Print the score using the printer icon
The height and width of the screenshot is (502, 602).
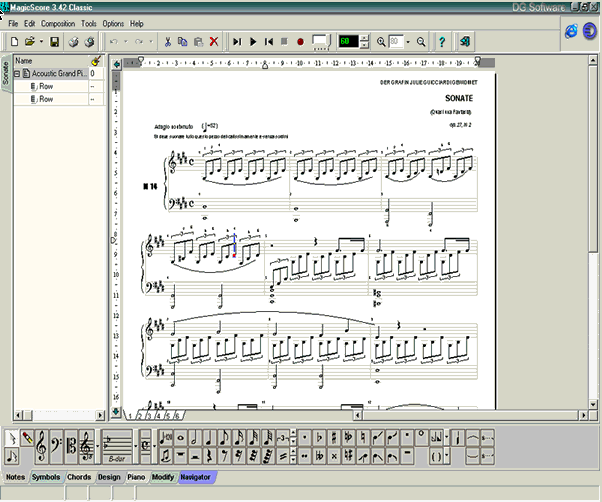(x=73, y=41)
